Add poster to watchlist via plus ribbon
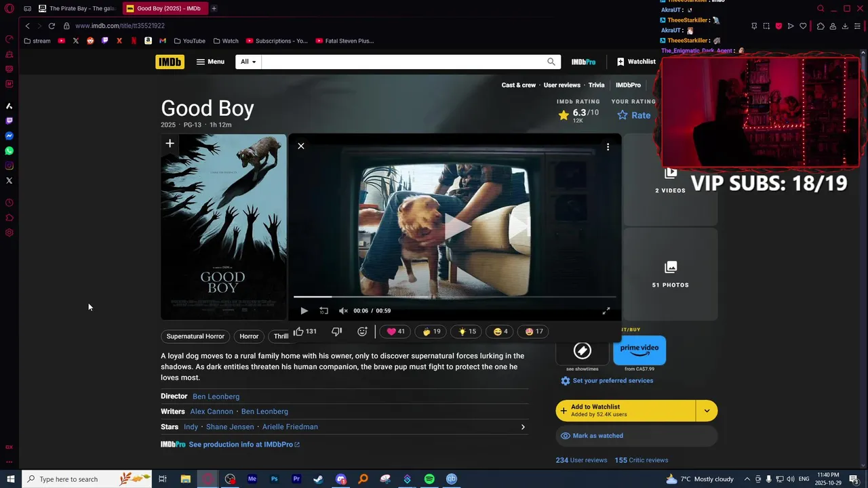This screenshot has width=868, height=488. coord(170,144)
